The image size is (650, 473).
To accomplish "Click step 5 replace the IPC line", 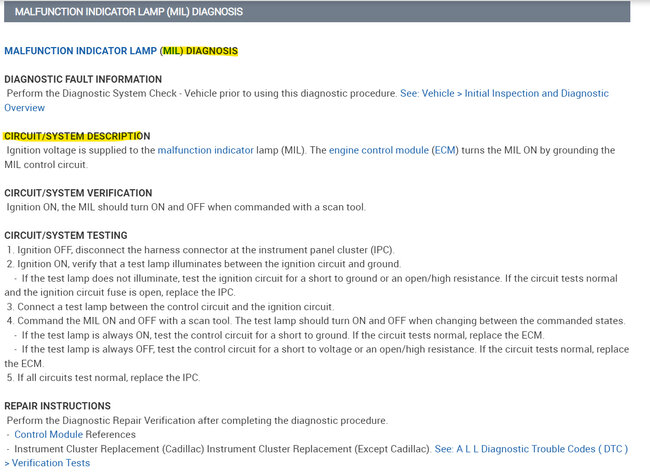I will [103, 378].
